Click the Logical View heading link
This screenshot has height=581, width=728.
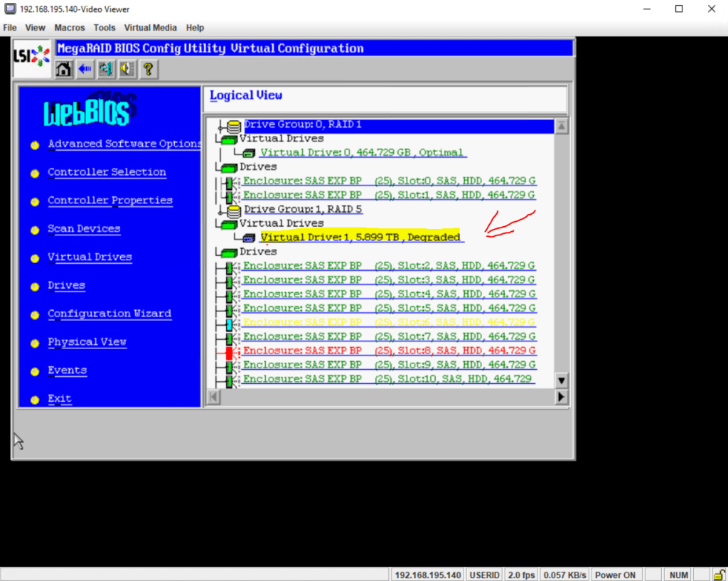tap(245, 95)
